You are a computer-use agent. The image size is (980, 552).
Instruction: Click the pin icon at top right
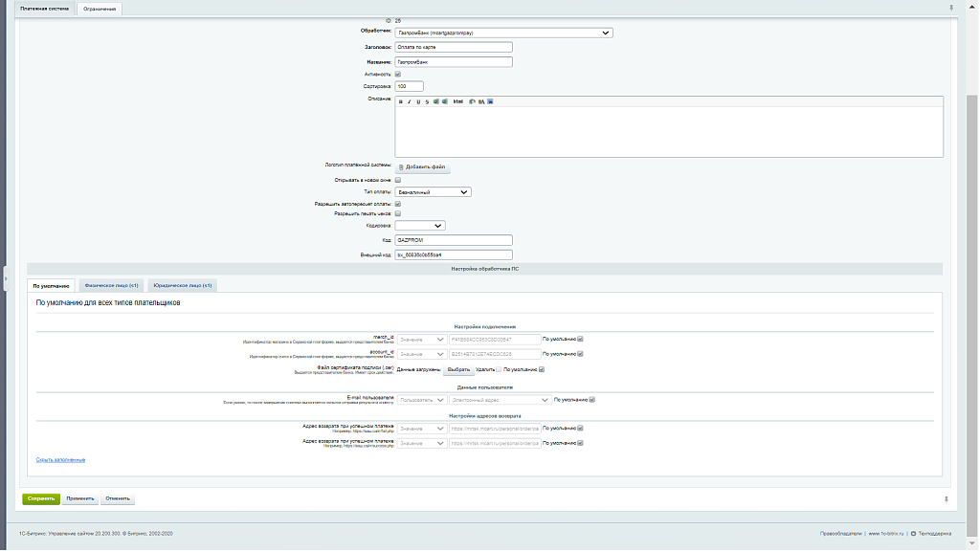coord(950,8)
